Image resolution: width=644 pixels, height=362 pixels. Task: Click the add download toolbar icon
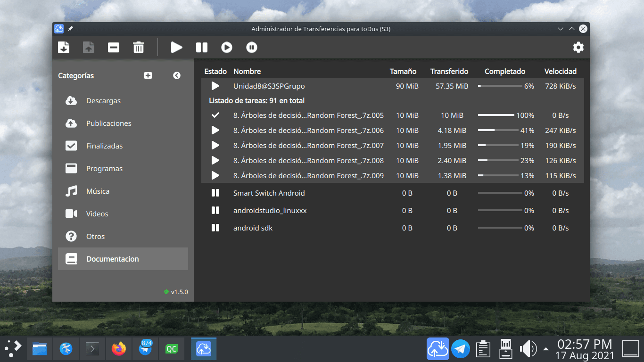click(x=64, y=47)
